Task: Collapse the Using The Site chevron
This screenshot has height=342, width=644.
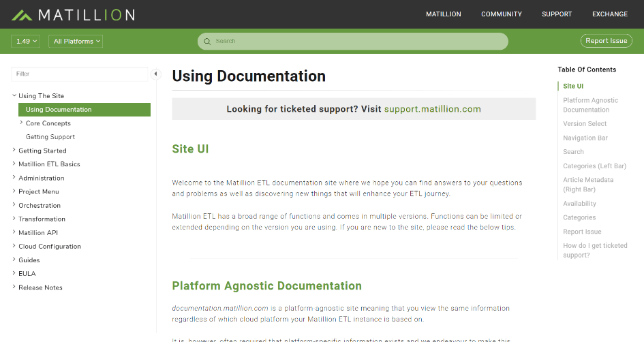Action: pos(14,95)
